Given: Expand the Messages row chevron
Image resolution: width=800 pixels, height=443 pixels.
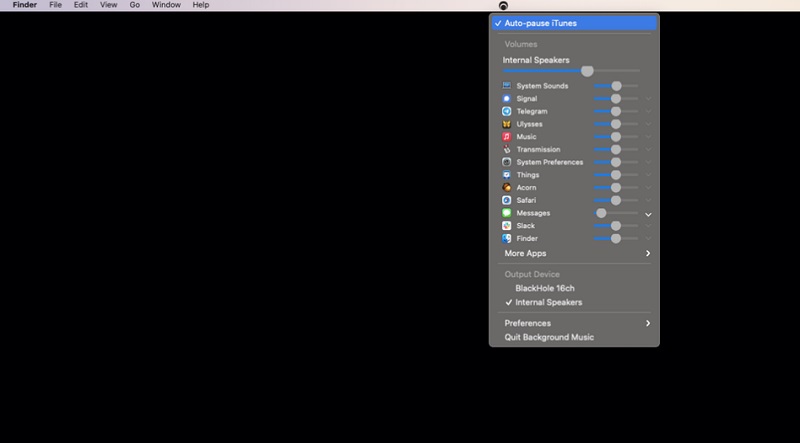Looking at the screenshot, I should [x=648, y=214].
